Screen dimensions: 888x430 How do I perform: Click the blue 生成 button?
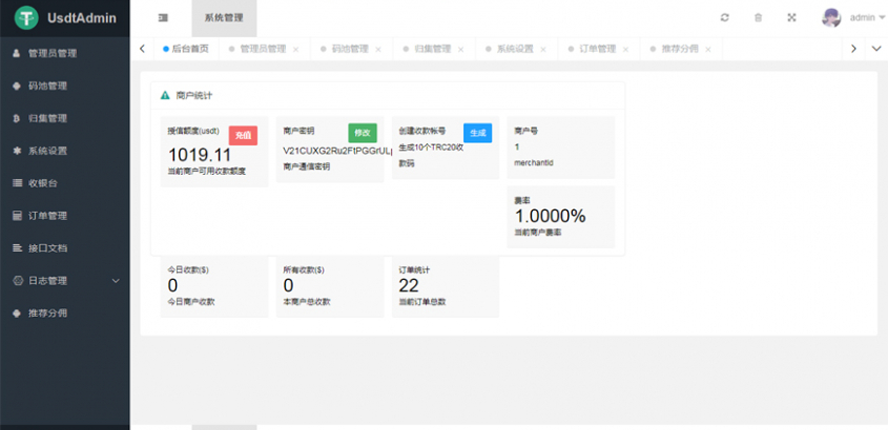coord(478,133)
